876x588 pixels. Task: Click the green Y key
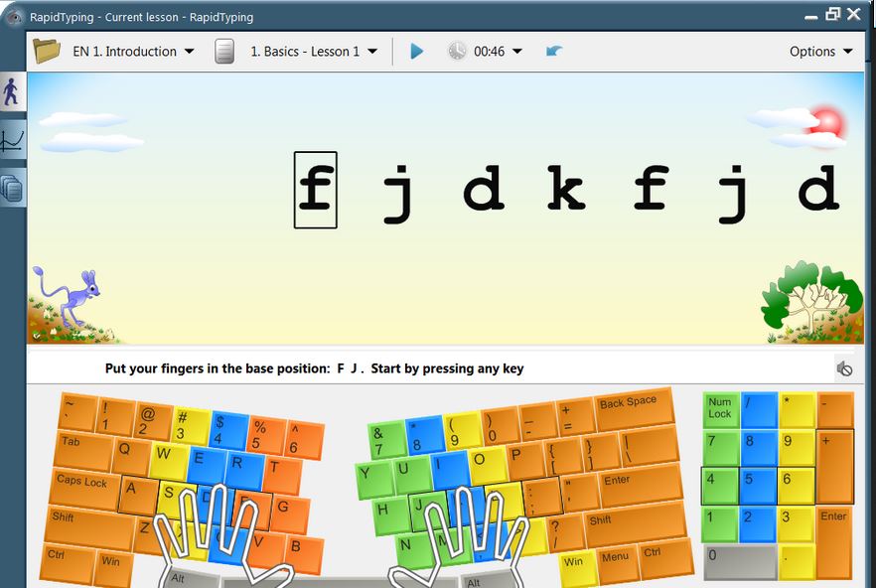pos(374,480)
